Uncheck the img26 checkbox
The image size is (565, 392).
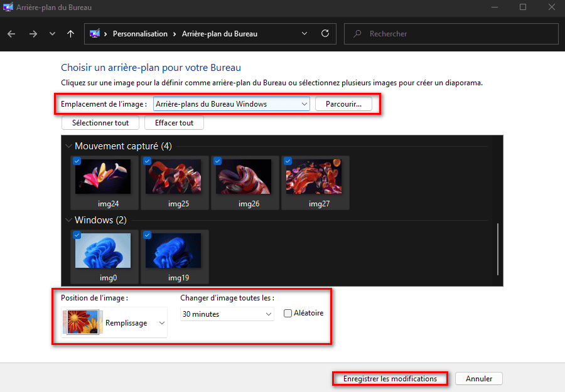coord(217,161)
